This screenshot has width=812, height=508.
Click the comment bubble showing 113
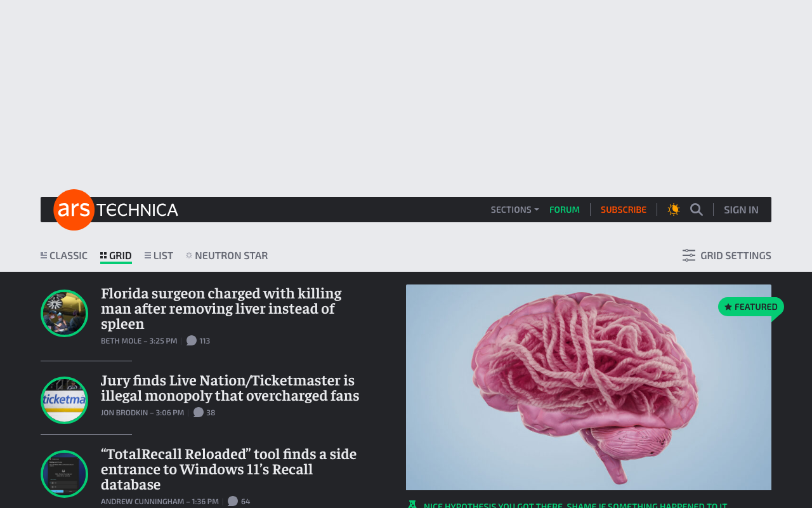click(x=197, y=340)
